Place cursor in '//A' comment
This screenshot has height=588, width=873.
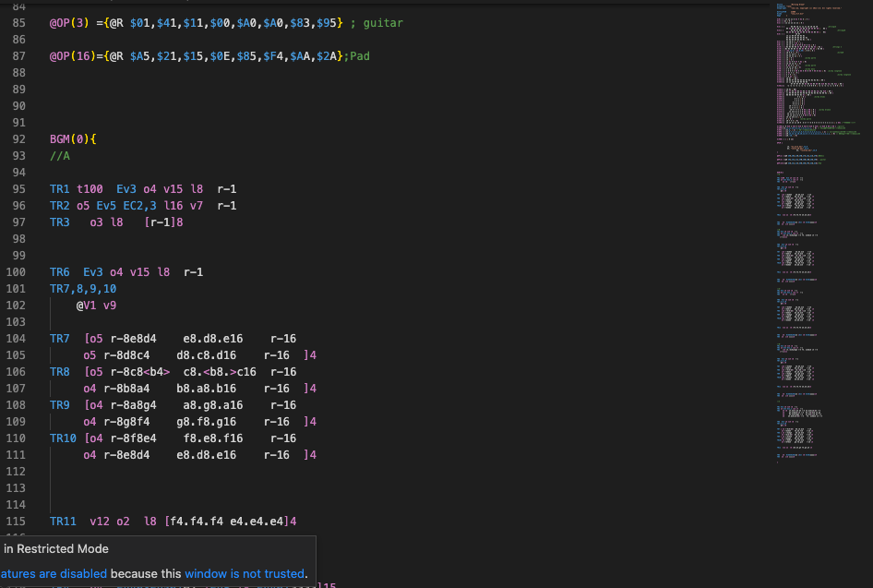60,155
